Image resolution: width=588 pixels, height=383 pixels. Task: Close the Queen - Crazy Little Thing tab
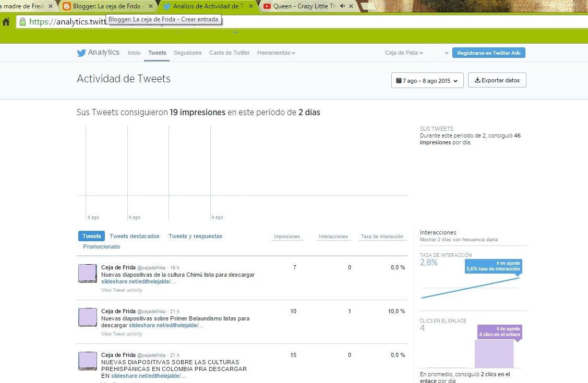tap(351, 6)
